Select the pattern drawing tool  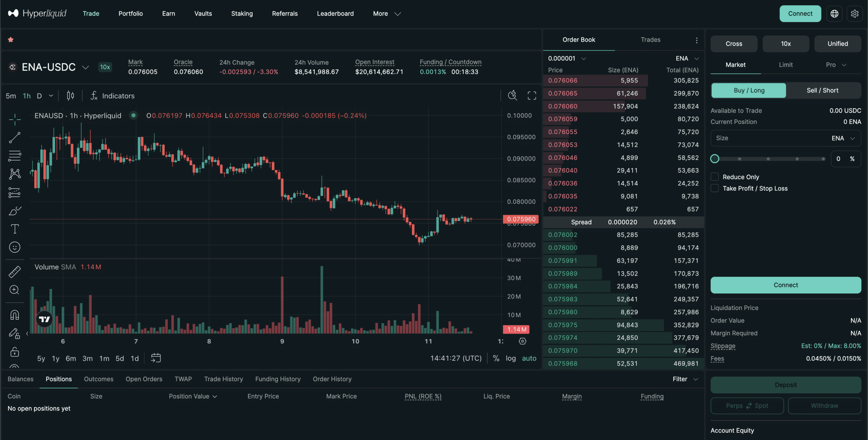[15, 174]
